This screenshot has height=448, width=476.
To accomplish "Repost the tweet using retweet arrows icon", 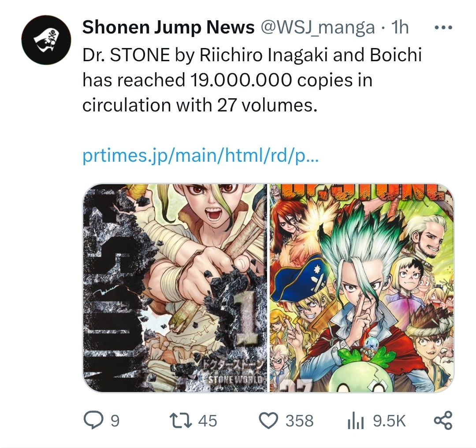I will 180,421.
